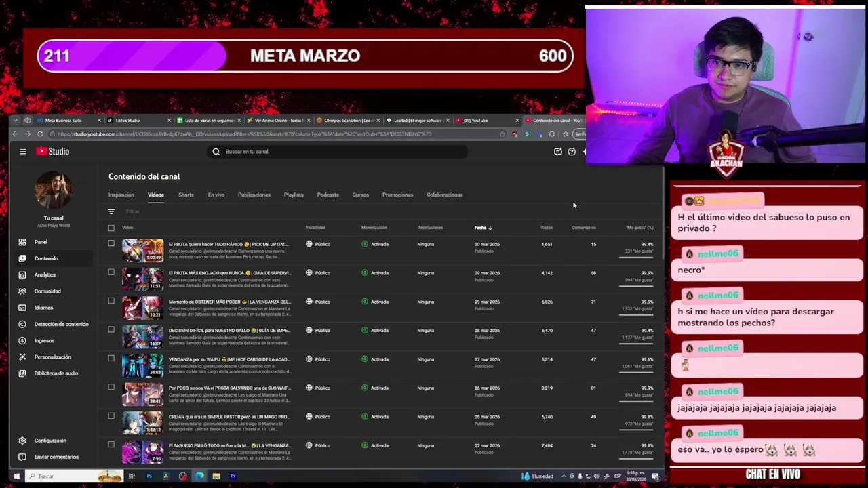
Task: Open Premiere Pro from the taskbar
Action: click(233, 476)
